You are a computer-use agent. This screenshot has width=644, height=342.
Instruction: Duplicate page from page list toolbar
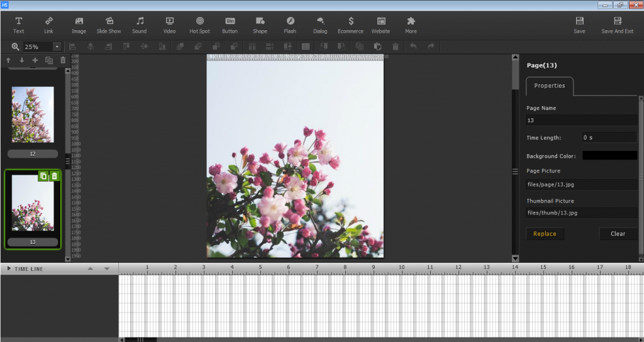49,60
